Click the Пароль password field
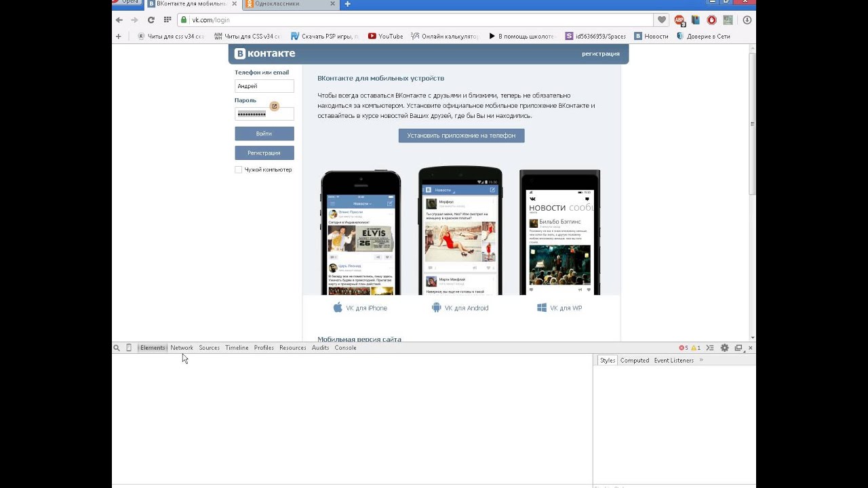This screenshot has height=488, width=868. [x=264, y=114]
